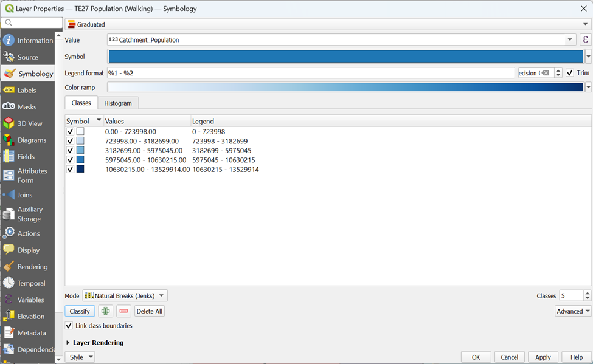This screenshot has height=364, width=593.
Task: Uncheck the Trim checkbox
Action: tap(570, 73)
